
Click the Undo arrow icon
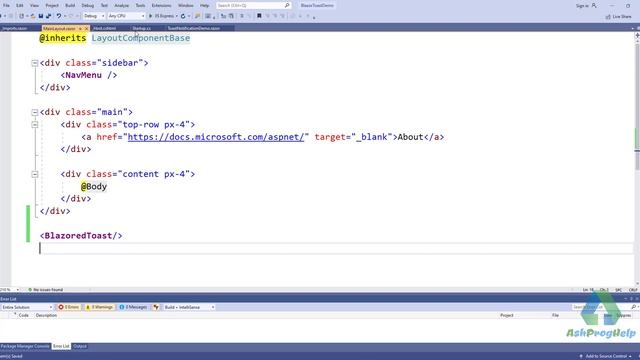(59, 16)
